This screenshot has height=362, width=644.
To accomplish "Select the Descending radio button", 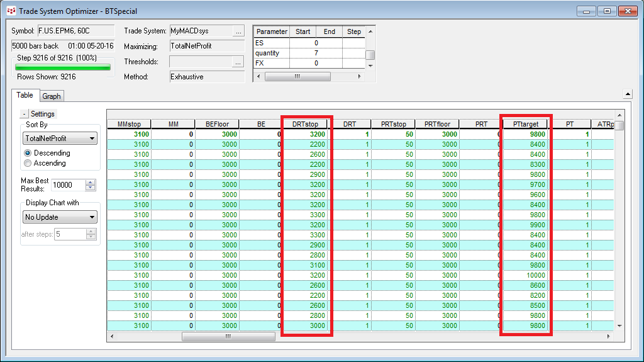I will (x=28, y=153).
